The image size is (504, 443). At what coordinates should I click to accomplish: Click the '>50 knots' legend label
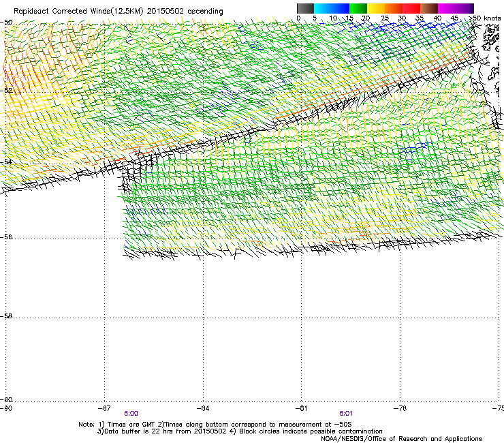point(485,18)
